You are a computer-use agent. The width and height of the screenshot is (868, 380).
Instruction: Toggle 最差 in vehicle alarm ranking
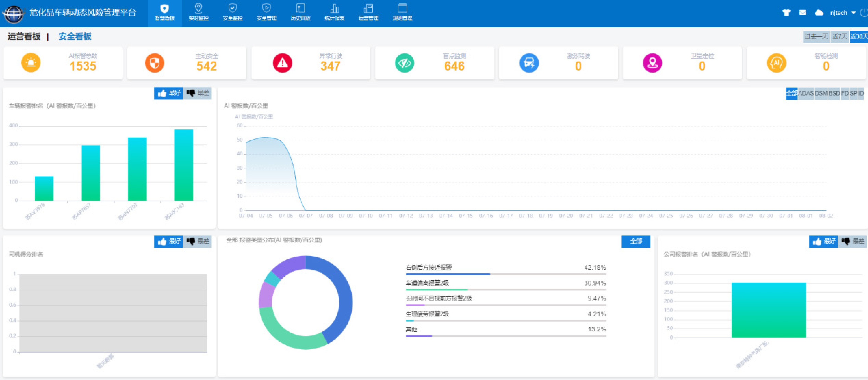click(x=197, y=93)
